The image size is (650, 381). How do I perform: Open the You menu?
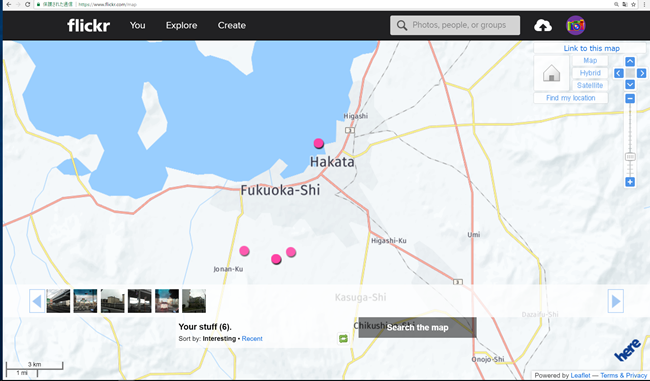tap(138, 25)
